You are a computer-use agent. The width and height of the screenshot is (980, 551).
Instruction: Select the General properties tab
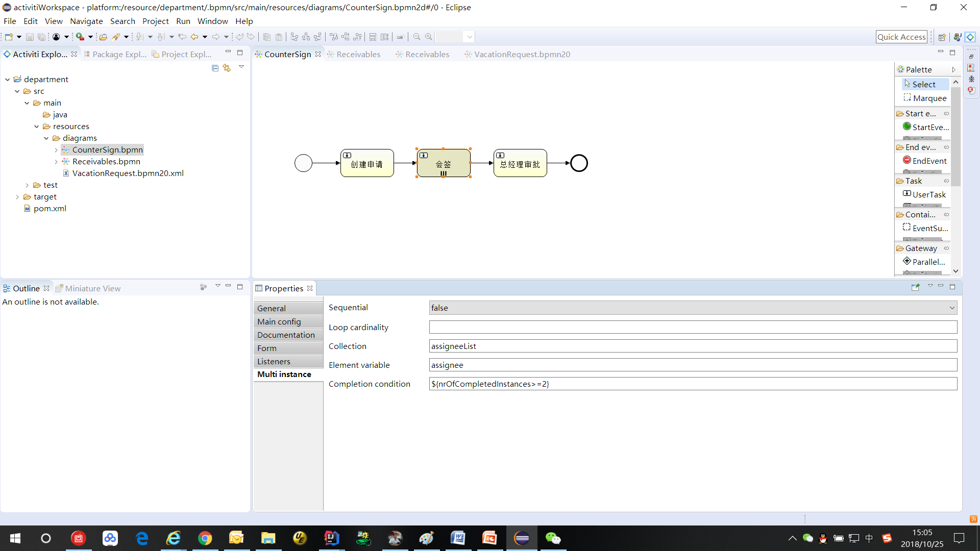coord(288,308)
